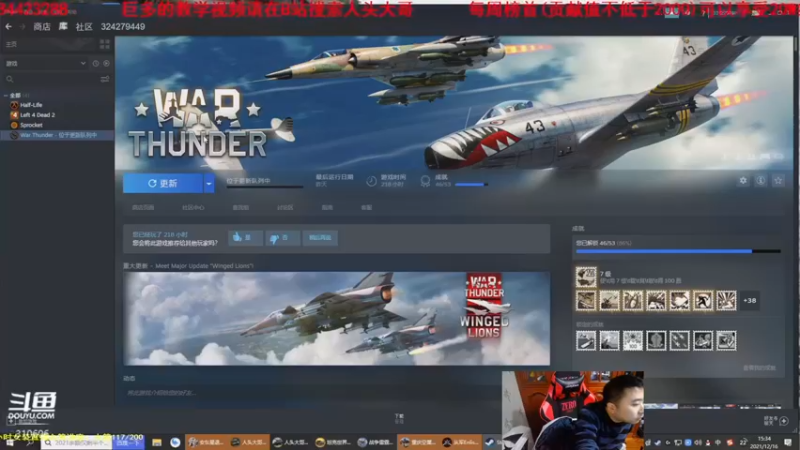Add War Thunder to favorites with the star
The width and height of the screenshot is (800, 450).
pos(778,181)
